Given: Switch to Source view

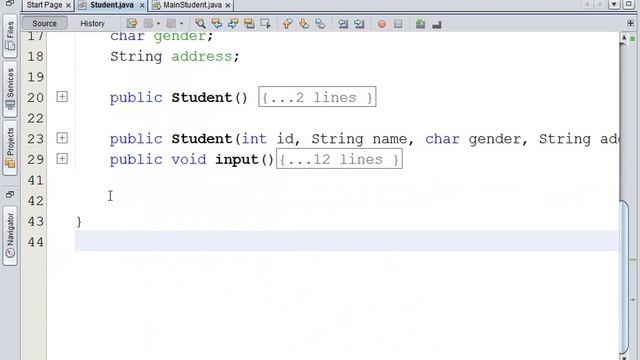Looking at the screenshot, I should click(44, 23).
